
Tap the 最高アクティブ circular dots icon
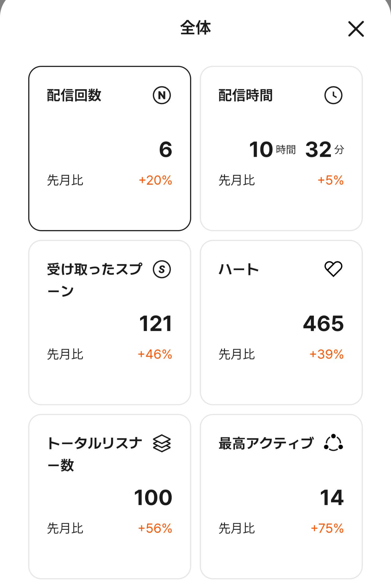pos(333,443)
